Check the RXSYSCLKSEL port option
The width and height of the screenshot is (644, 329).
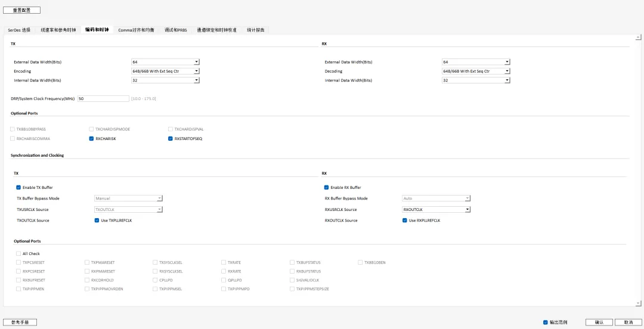(x=155, y=271)
